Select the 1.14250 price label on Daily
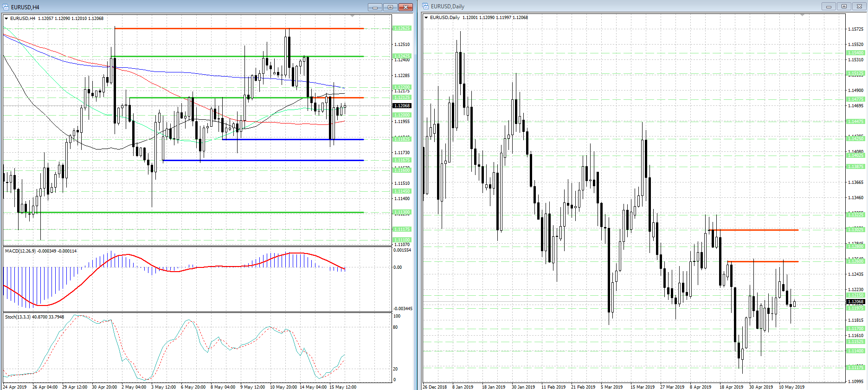The height and width of the screenshot is (390, 868). 855,139
